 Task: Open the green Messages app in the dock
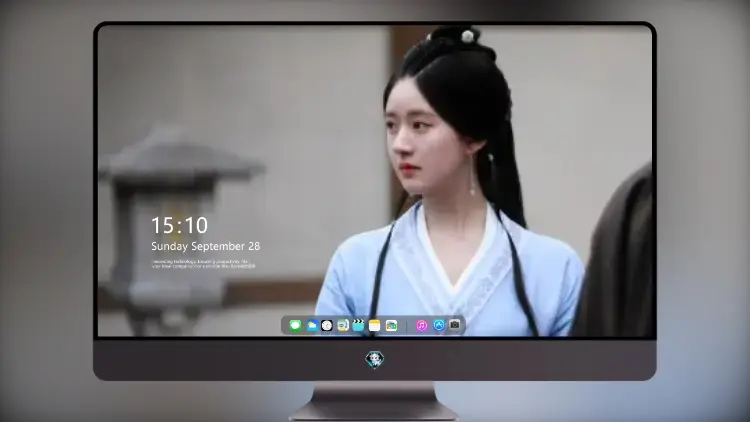coord(295,325)
